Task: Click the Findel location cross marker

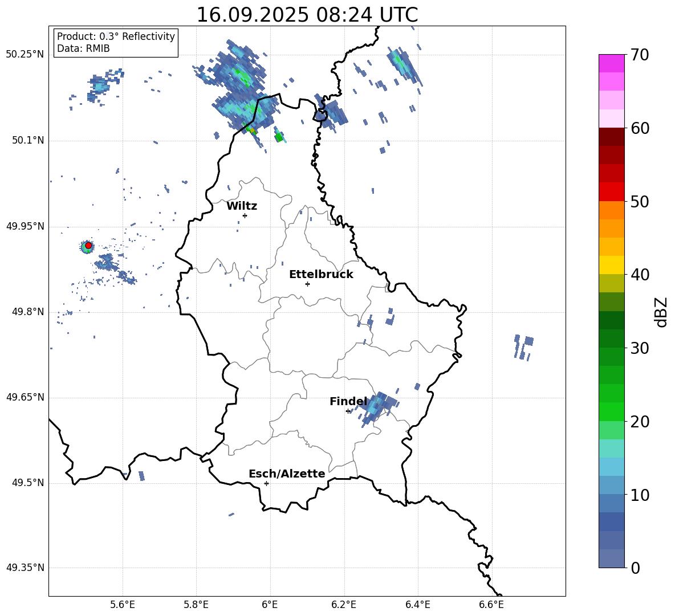Action: [x=348, y=411]
